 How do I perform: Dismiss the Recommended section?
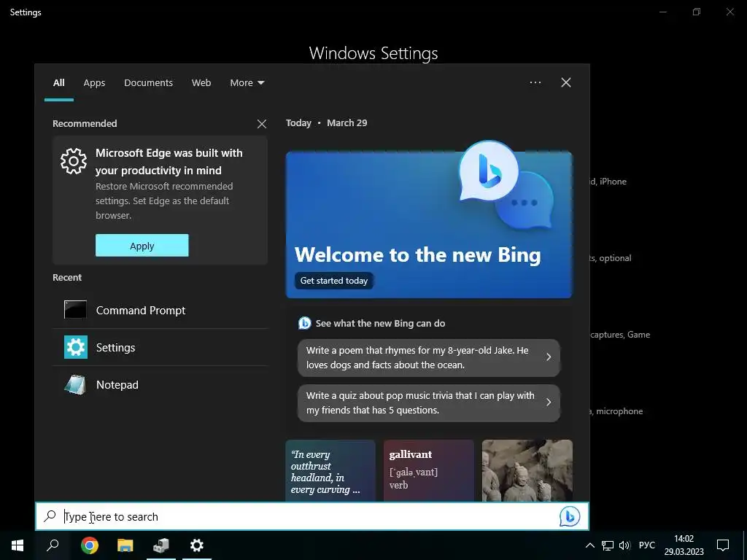point(262,124)
